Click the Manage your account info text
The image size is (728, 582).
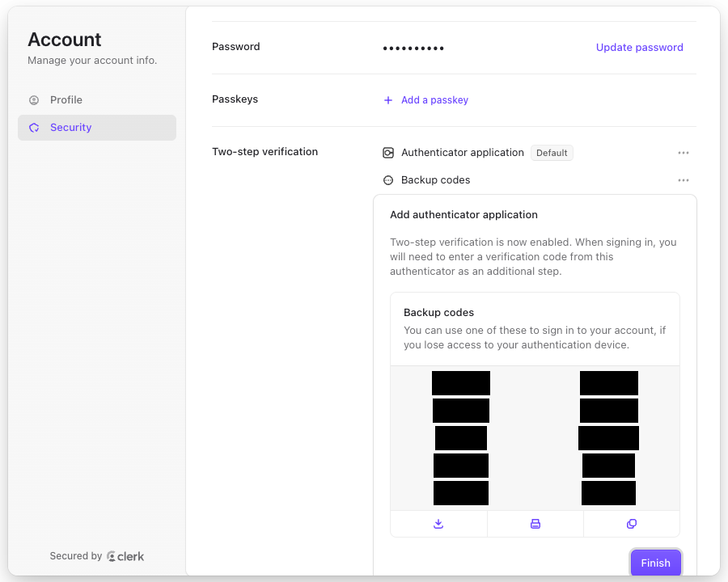tap(92, 61)
